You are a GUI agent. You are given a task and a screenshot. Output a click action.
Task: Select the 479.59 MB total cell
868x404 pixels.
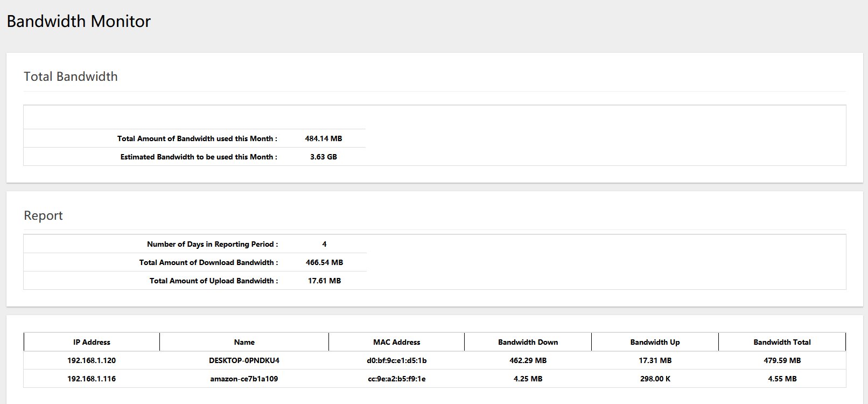tap(782, 360)
